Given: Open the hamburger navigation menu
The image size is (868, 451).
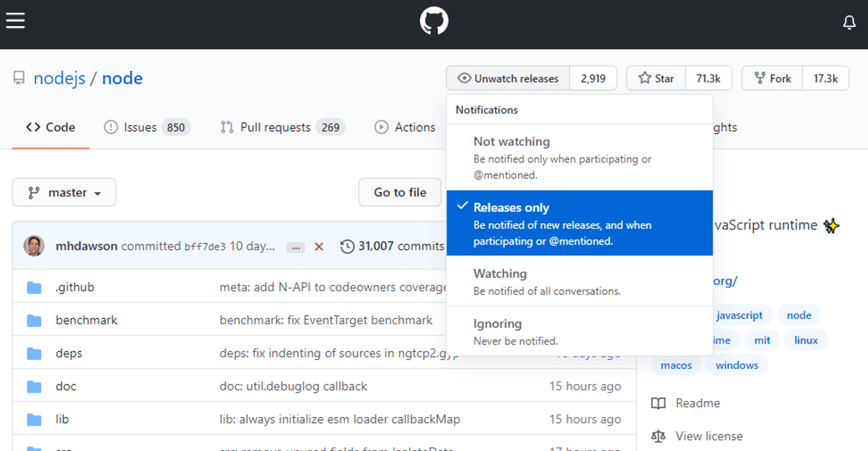Looking at the screenshot, I should (x=15, y=20).
